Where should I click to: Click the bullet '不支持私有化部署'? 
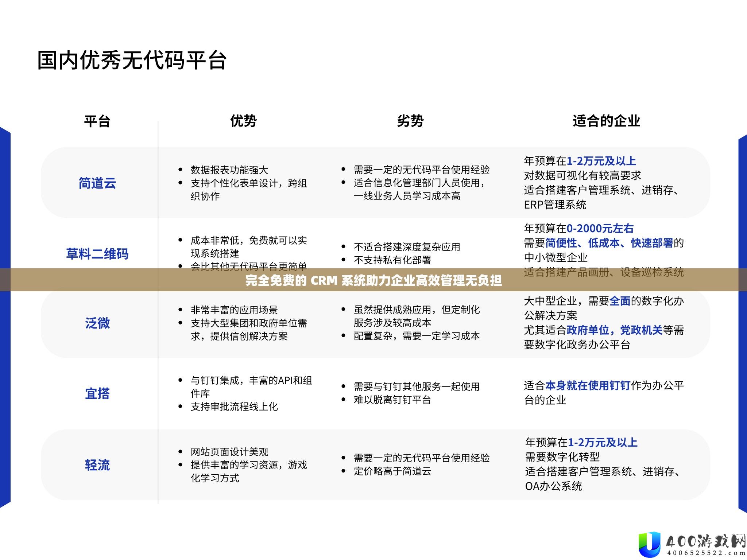pyautogui.click(x=392, y=260)
